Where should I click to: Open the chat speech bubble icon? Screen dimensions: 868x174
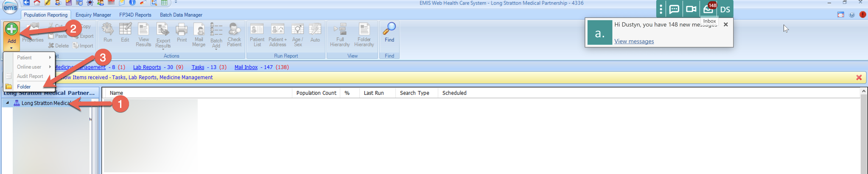674,9
